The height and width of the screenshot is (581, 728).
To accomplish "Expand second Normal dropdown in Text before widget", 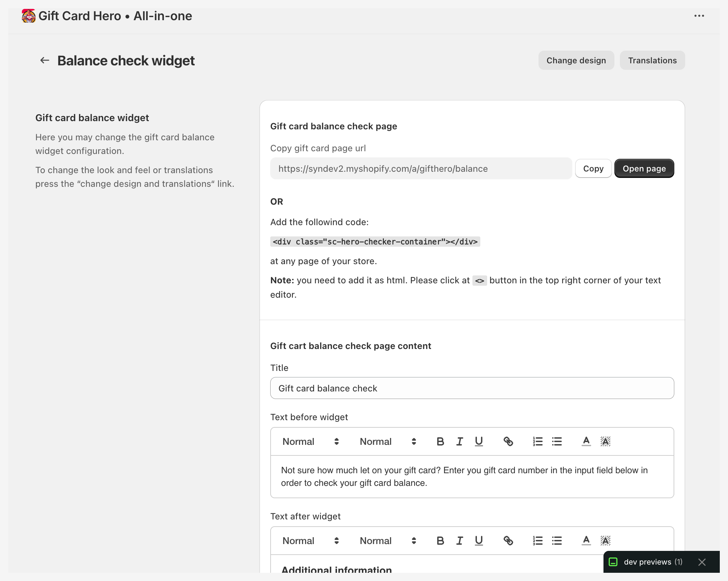I will (x=388, y=441).
